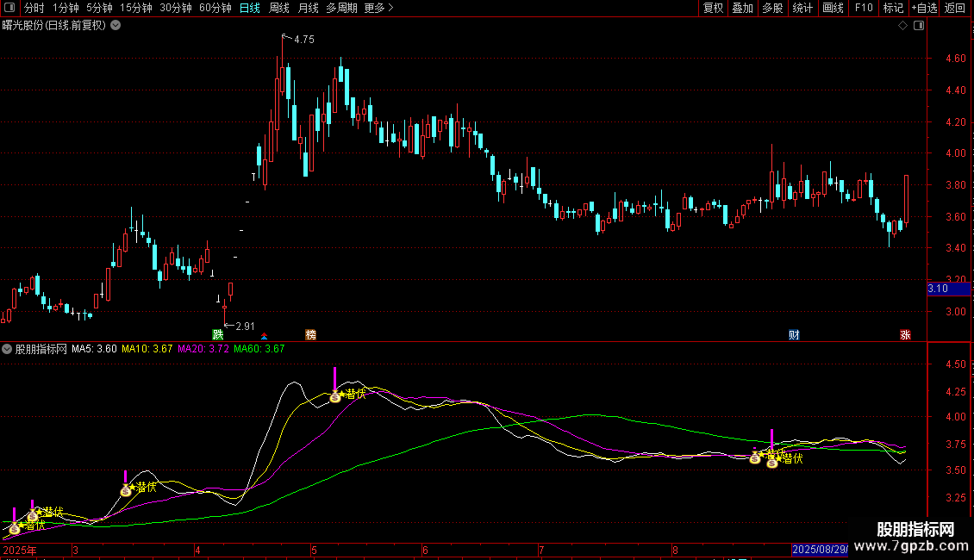Select the 60分钟 period tab
This screenshot has width=974, height=560.
pyautogui.click(x=215, y=9)
